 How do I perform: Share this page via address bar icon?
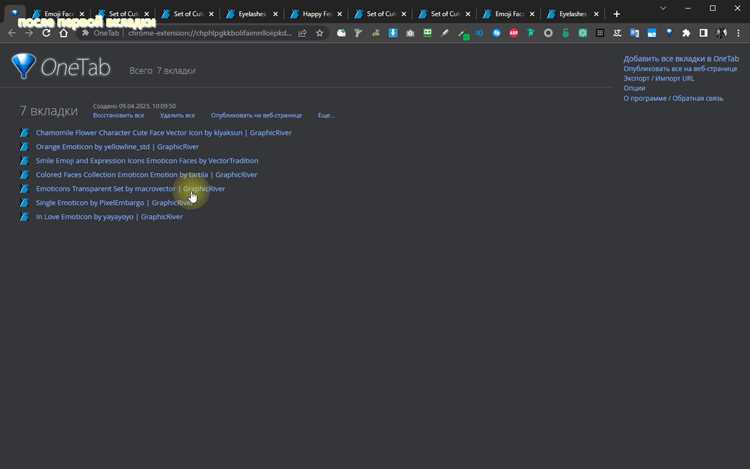point(302,33)
